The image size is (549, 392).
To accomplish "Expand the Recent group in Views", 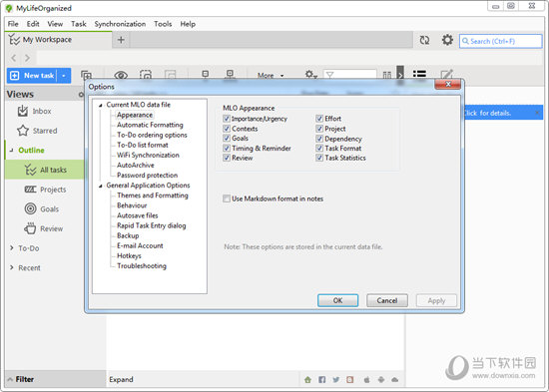I will point(12,267).
